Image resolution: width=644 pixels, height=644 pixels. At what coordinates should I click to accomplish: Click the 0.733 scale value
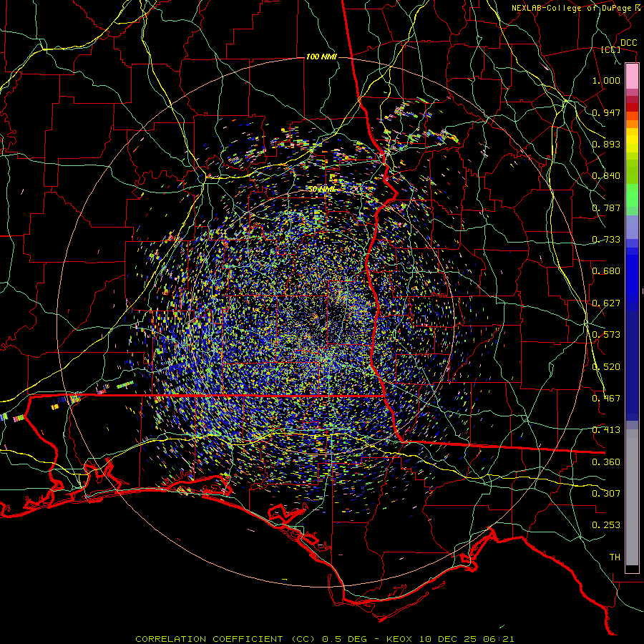606,240
